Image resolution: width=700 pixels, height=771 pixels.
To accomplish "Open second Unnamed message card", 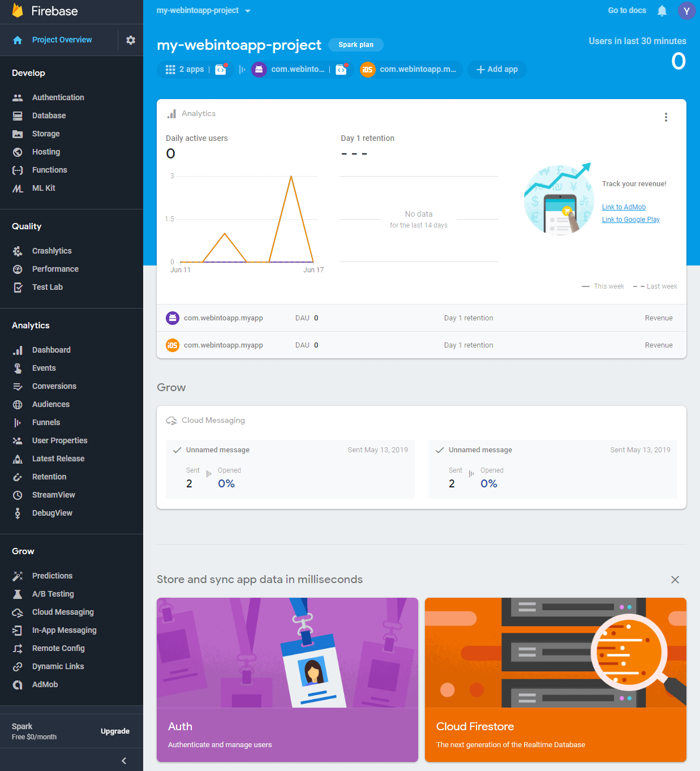I will point(553,469).
